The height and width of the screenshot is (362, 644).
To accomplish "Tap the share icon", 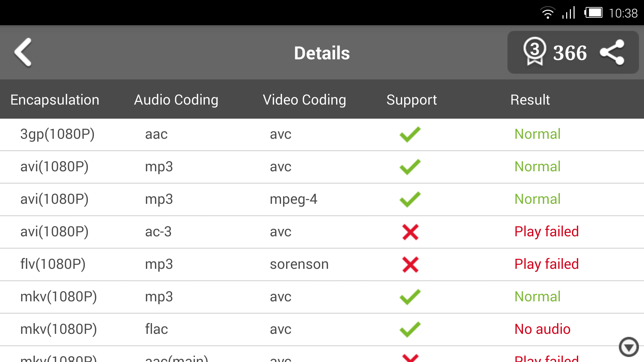I will [612, 53].
